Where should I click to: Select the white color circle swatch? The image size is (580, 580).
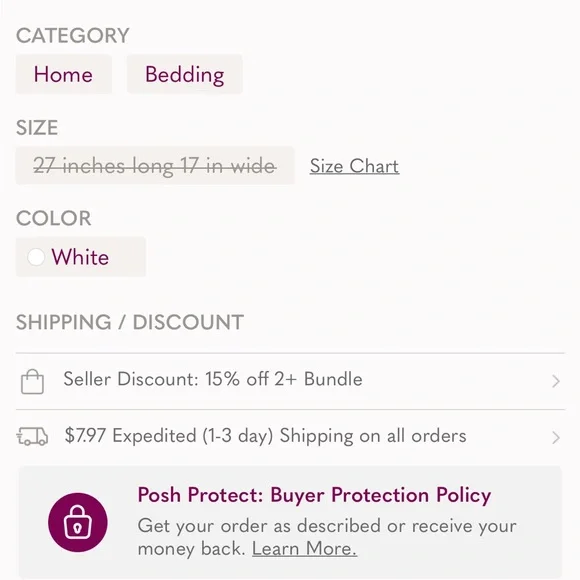click(x=36, y=257)
